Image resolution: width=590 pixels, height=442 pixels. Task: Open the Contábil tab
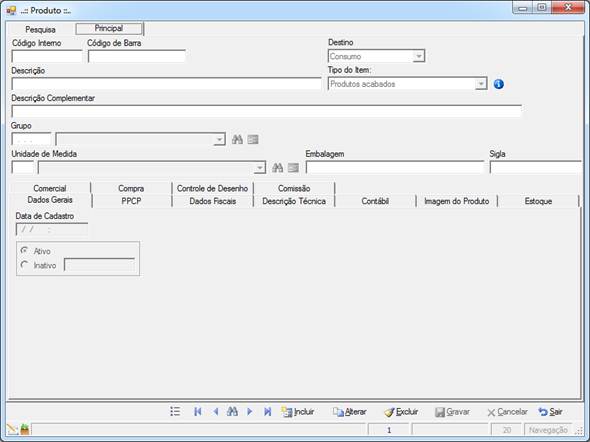pyautogui.click(x=375, y=201)
